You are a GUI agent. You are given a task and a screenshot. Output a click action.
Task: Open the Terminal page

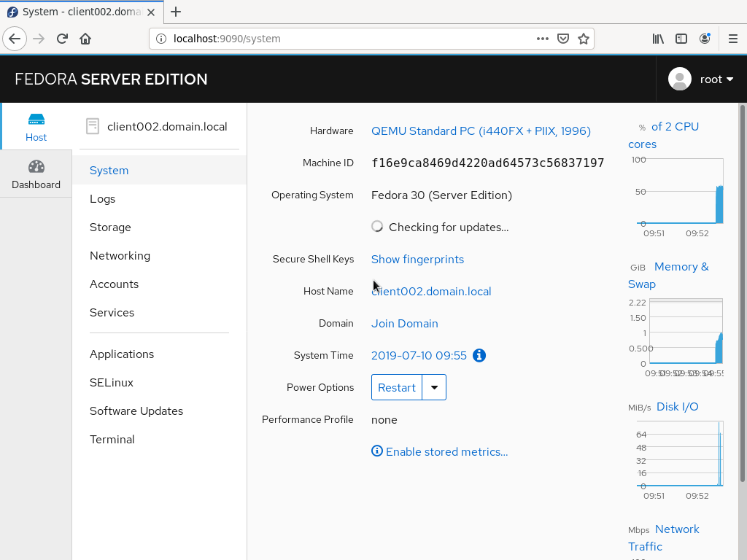pos(160,439)
